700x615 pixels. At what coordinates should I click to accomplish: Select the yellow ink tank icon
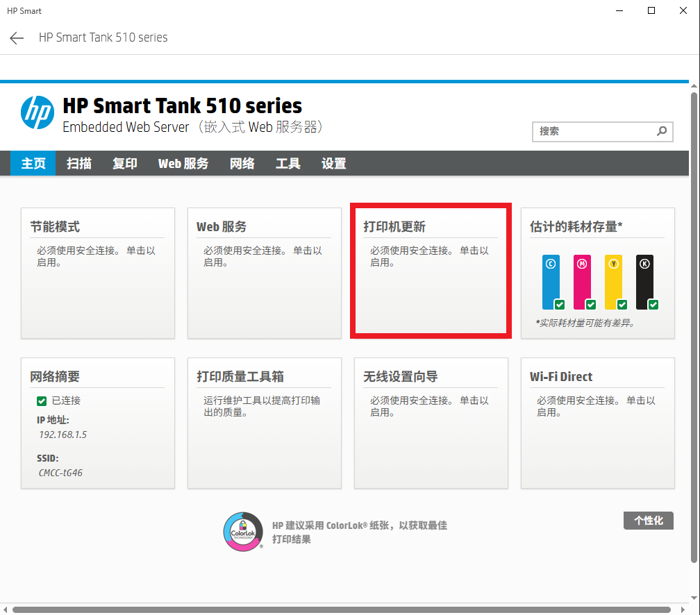click(613, 282)
